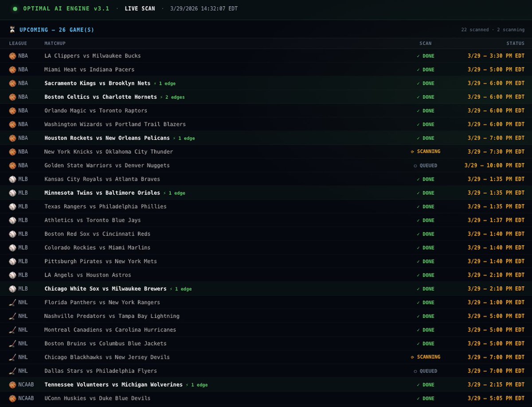
Task: Click SCANNING status for Knicks vs Thunder
Action: 426,151
